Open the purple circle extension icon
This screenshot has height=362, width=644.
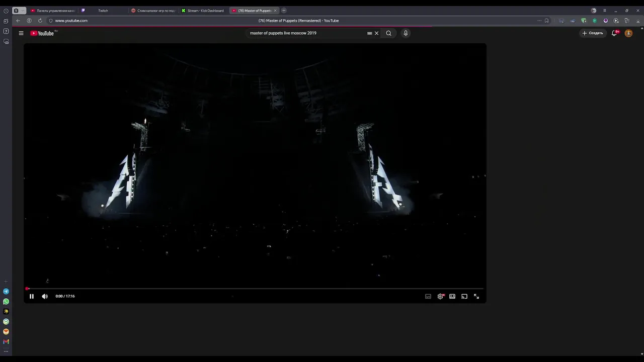click(x=605, y=21)
